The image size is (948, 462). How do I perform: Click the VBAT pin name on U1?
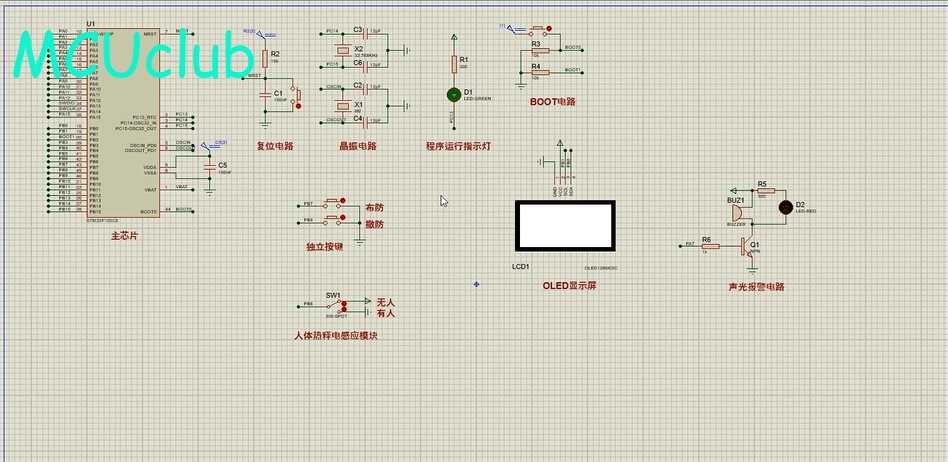pos(151,189)
